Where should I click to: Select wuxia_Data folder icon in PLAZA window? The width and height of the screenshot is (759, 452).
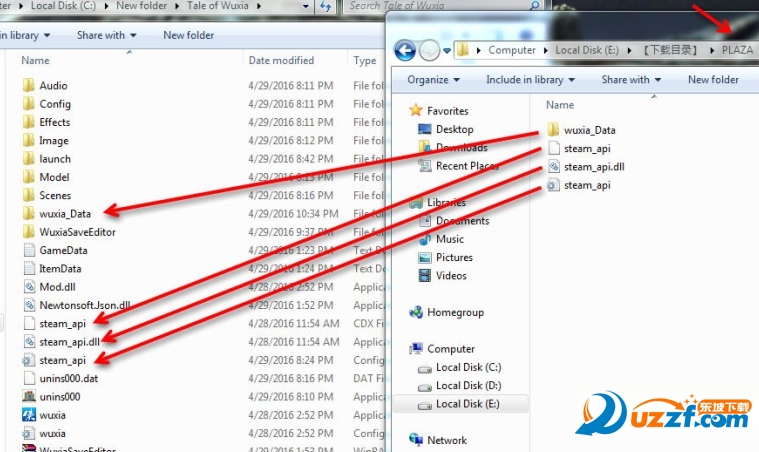pos(553,130)
